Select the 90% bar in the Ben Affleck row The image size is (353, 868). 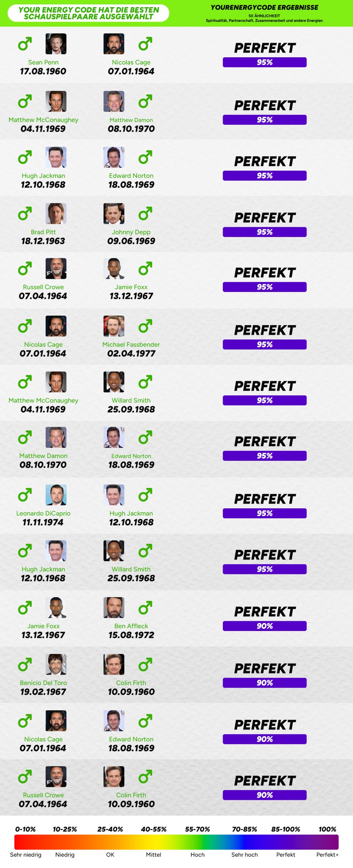265,626
